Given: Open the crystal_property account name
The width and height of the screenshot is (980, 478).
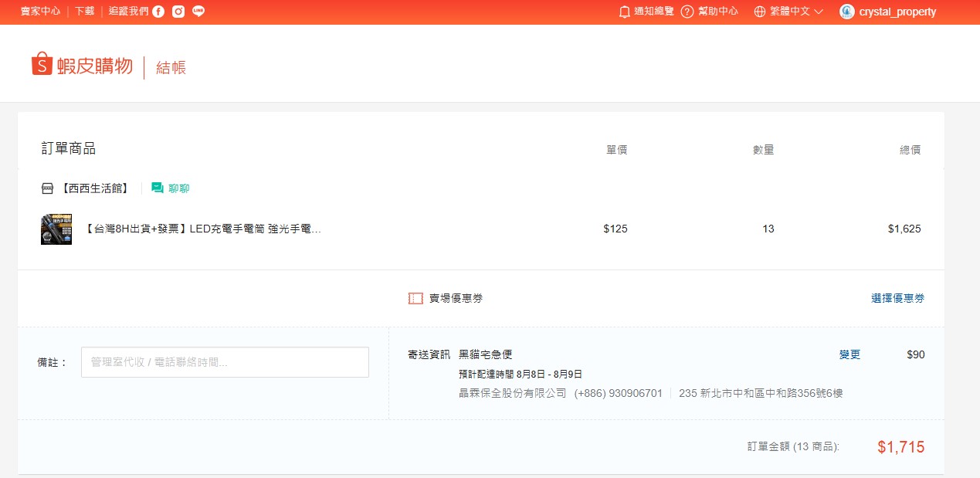Looking at the screenshot, I should pyautogui.click(x=897, y=12).
